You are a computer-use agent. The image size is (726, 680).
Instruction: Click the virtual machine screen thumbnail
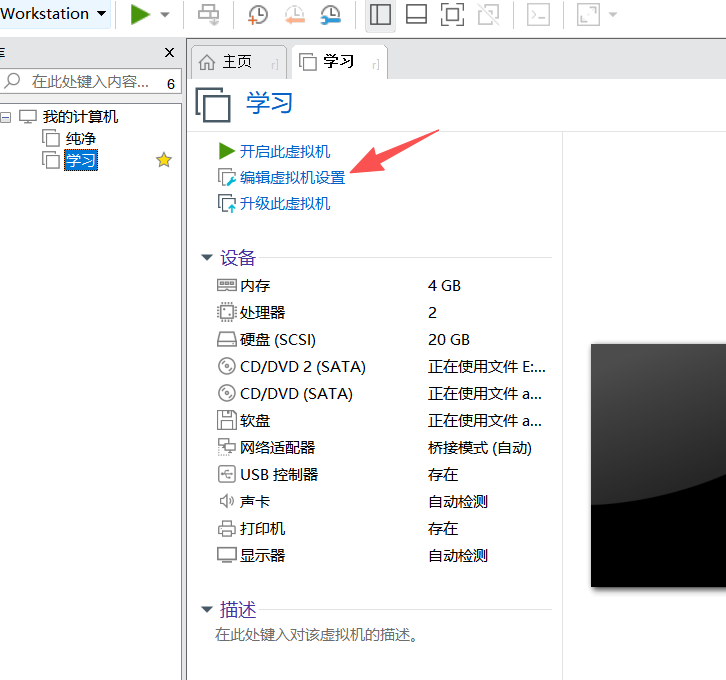658,465
